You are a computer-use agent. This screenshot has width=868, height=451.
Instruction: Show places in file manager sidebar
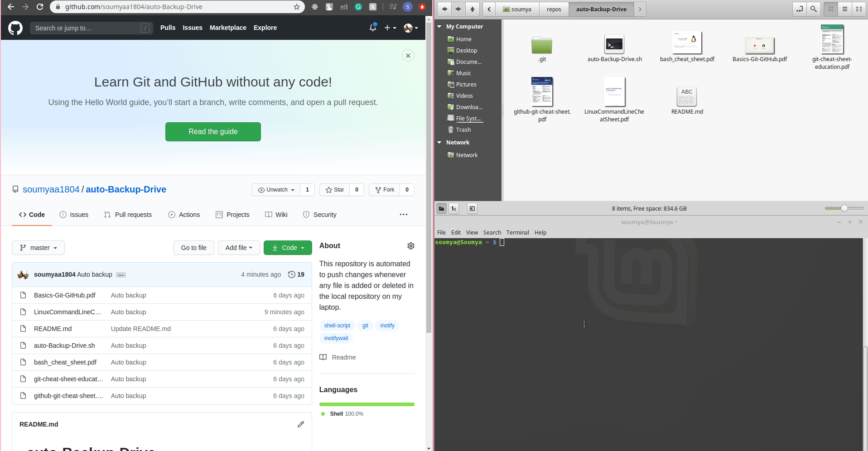coord(441,209)
